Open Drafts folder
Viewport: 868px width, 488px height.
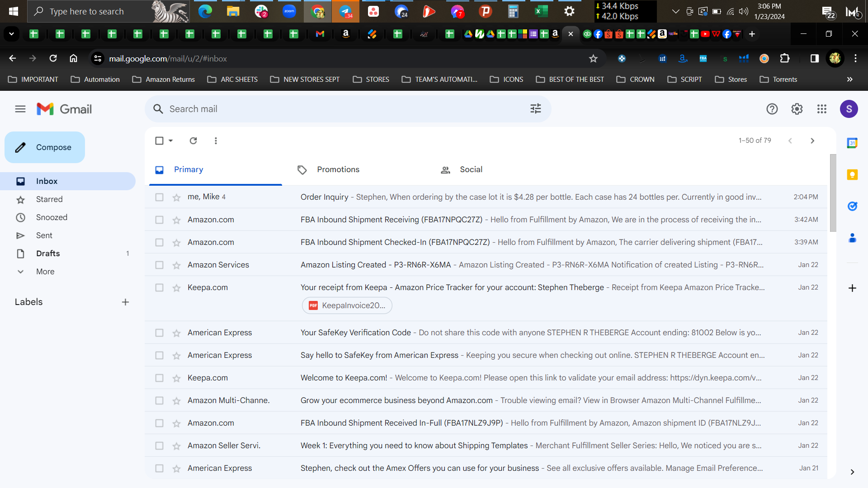(x=68, y=253)
